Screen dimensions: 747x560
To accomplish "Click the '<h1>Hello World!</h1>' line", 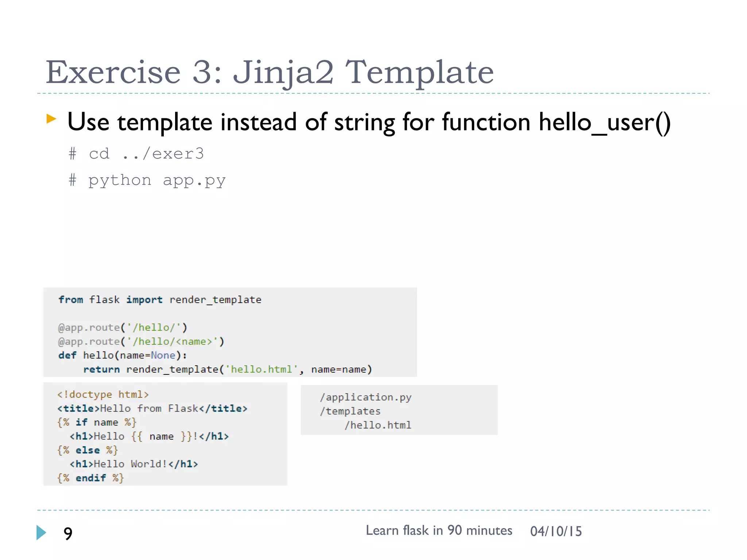I will (134, 464).
